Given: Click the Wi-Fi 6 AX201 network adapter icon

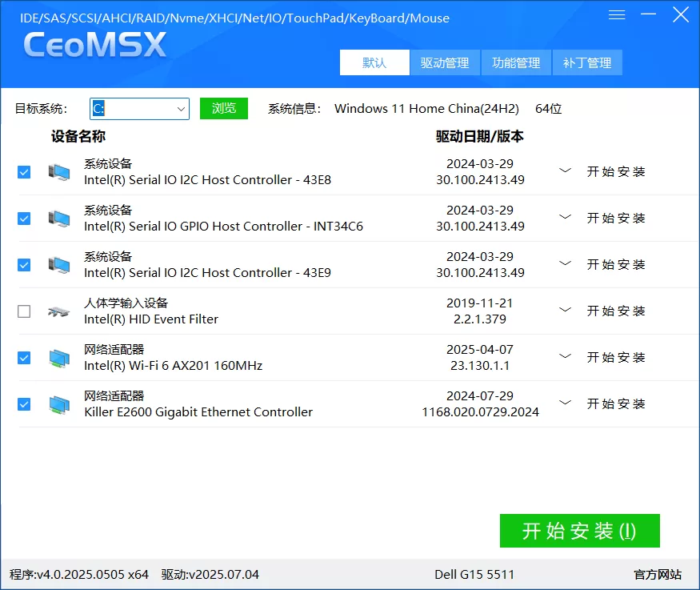Looking at the screenshot, I should (58, 357).
